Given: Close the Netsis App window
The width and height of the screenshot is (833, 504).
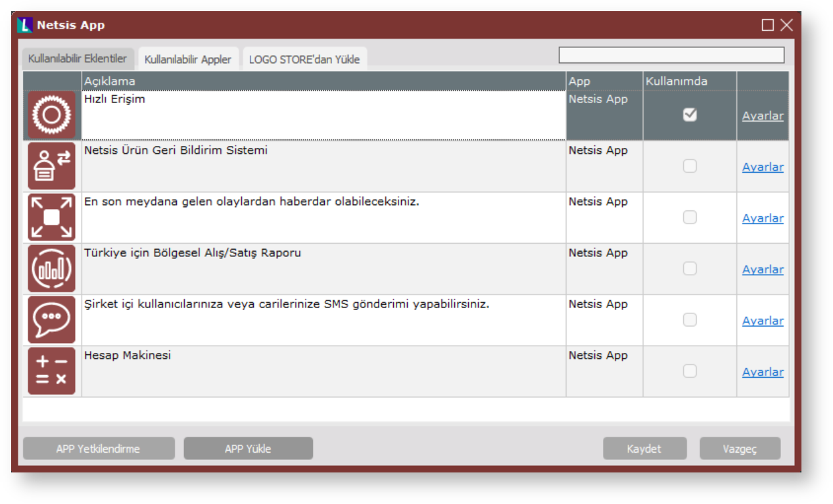Looking at the screenshot, I should point(786,25).
